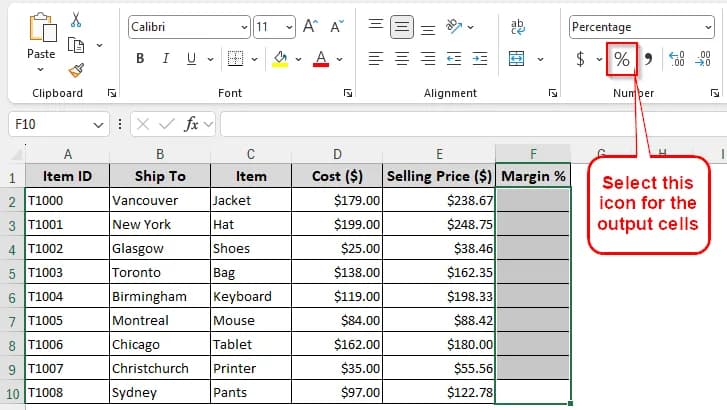Click the Borders icon
The height and width of the screenshot is (410, 727).
coord(236,59)
